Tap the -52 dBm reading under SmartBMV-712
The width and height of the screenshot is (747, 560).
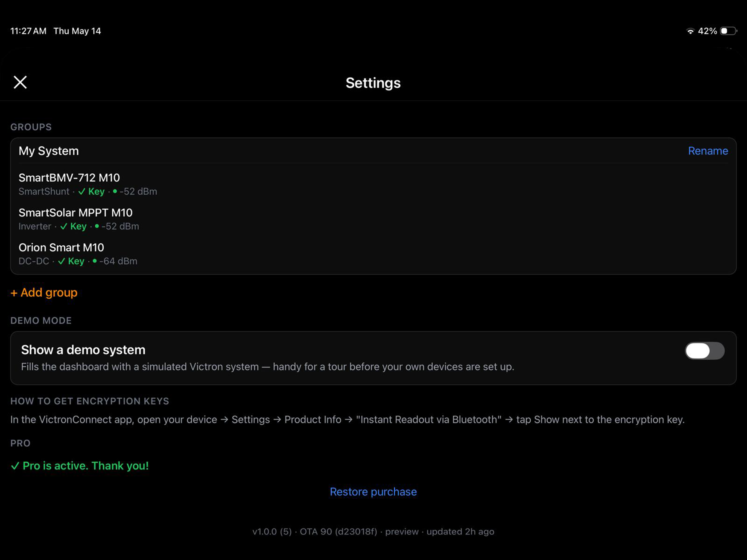click(x=138, y=191)
